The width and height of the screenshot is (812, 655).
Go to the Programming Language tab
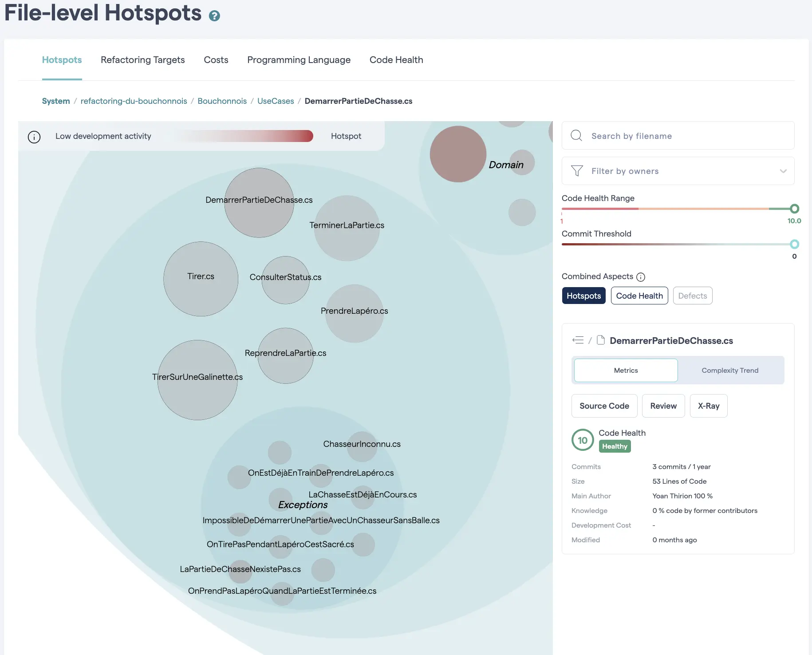point(299,60)
